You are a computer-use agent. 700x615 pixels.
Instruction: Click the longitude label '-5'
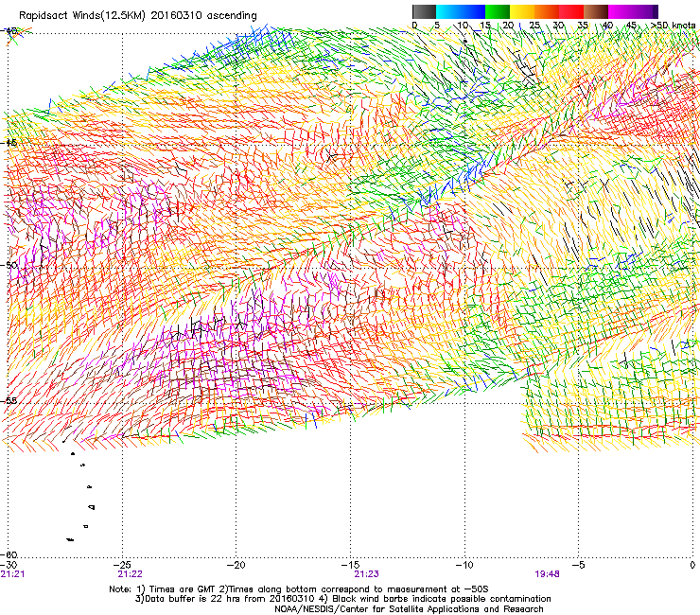(x=579, y=565)
